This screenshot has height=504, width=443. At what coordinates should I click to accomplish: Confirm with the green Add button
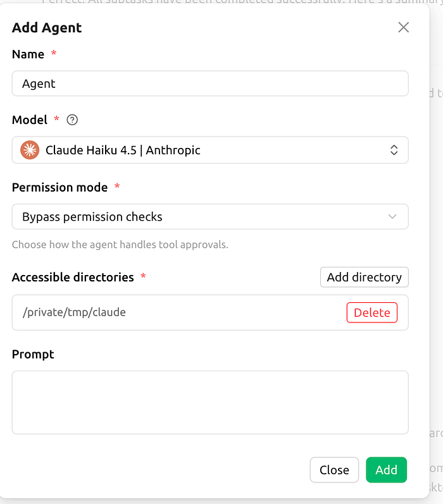click(x=386, y=470)
